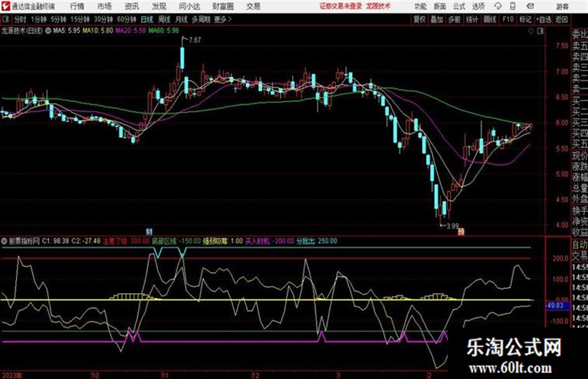
Task: Click the 自动 label in side panel
Action: tap(580, 245)
